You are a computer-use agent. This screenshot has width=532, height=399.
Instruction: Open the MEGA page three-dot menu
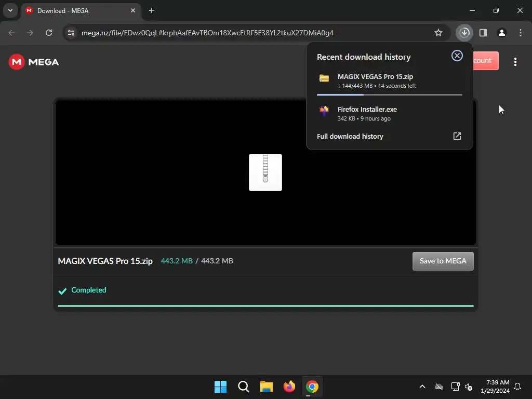(x=515, y=62)
